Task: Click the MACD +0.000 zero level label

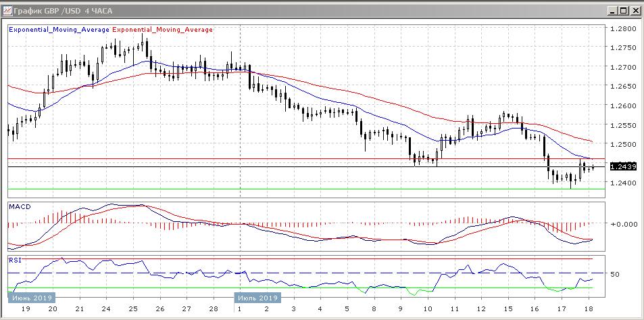Action: click(622, 224)
